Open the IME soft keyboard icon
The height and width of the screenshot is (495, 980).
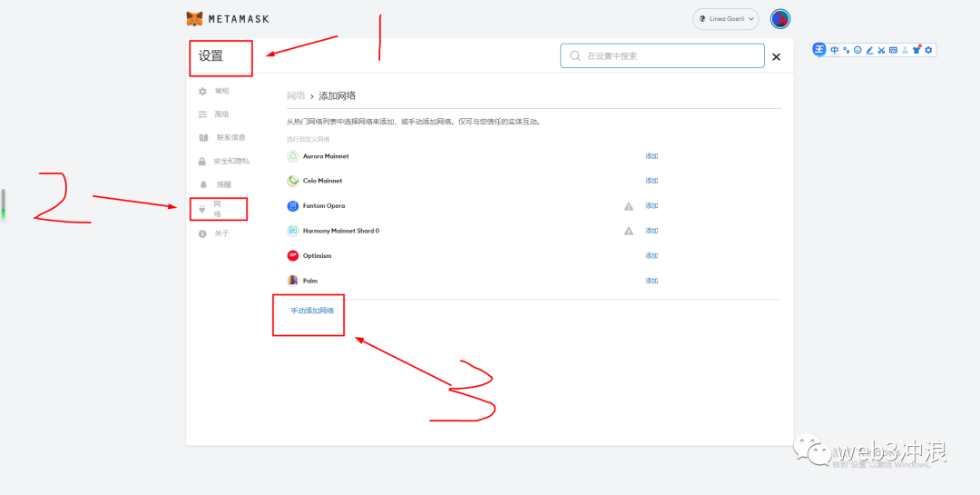pos(893,50)
